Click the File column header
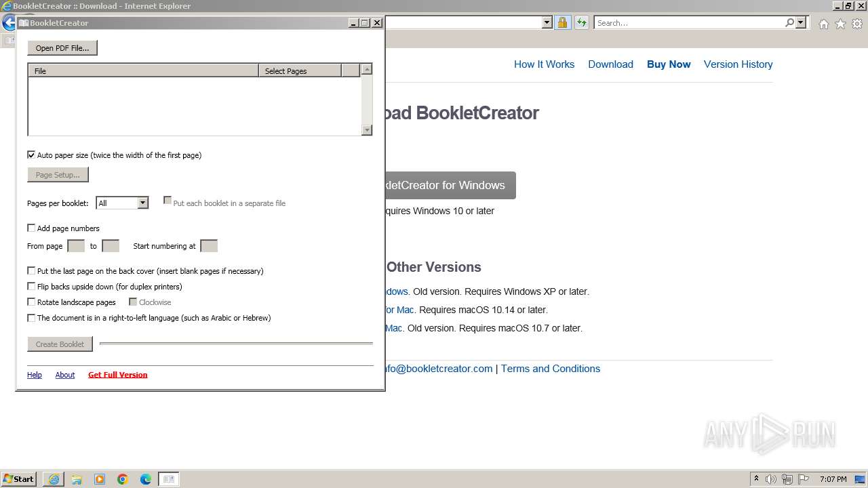 [143, 70]
